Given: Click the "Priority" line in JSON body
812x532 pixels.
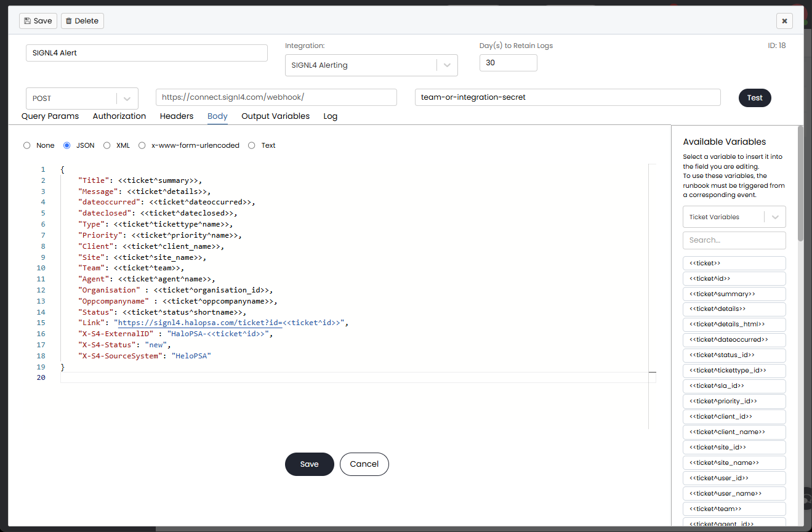Looking at the screenshot, I should [160, 235].
